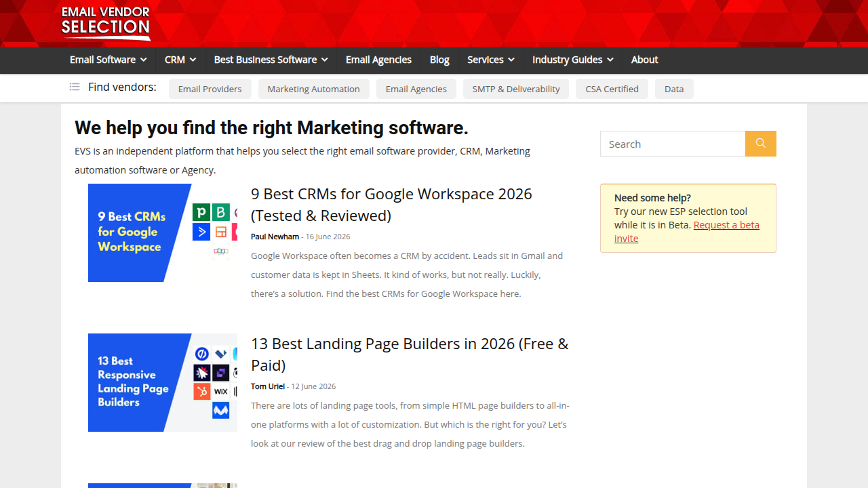This screenshot has width=868, height=488.
Task: Open the About page
Action: [644, 60]
